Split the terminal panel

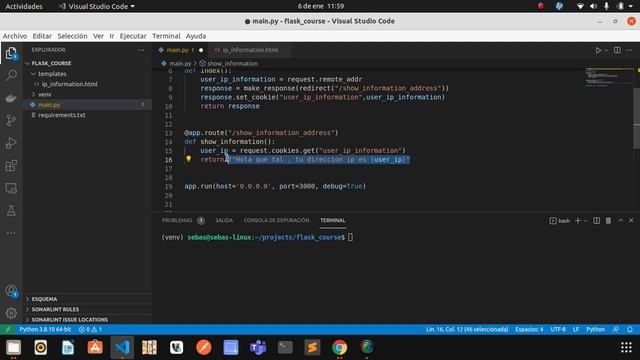click(596, 220)
